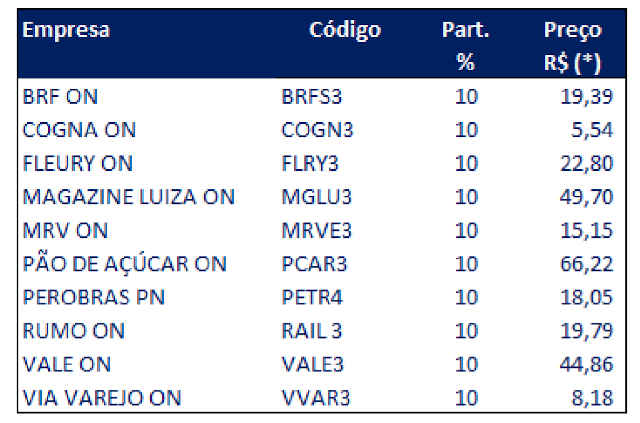640x423 pixels.
Task: Click the VALE3 ticker code
Action: (x=313, y=365)
